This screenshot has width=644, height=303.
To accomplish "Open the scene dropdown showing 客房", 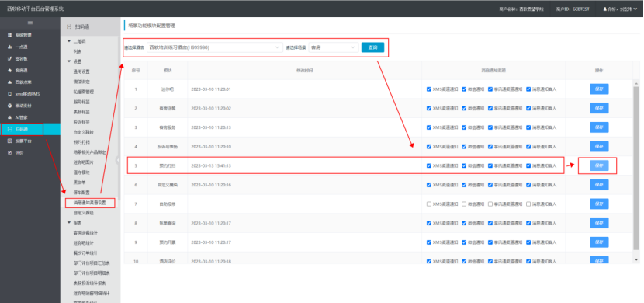I will point(334,47).
